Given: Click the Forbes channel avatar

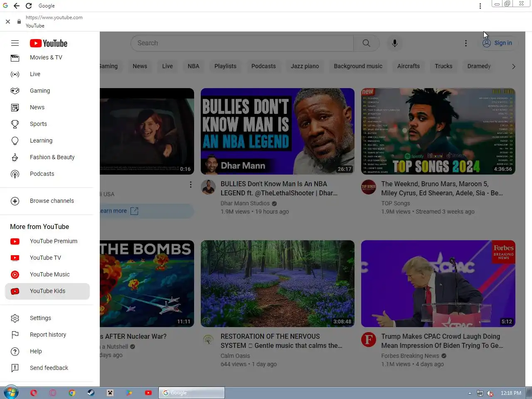Looking at the screenshot, I should pyautogui.click(x=369, y=340).
